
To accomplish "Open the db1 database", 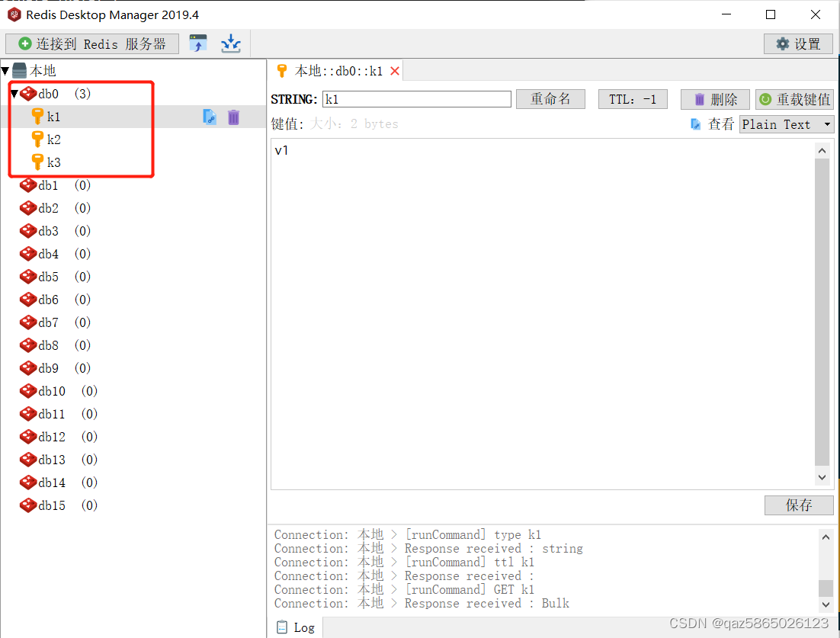I will click(x=48, y=185).
